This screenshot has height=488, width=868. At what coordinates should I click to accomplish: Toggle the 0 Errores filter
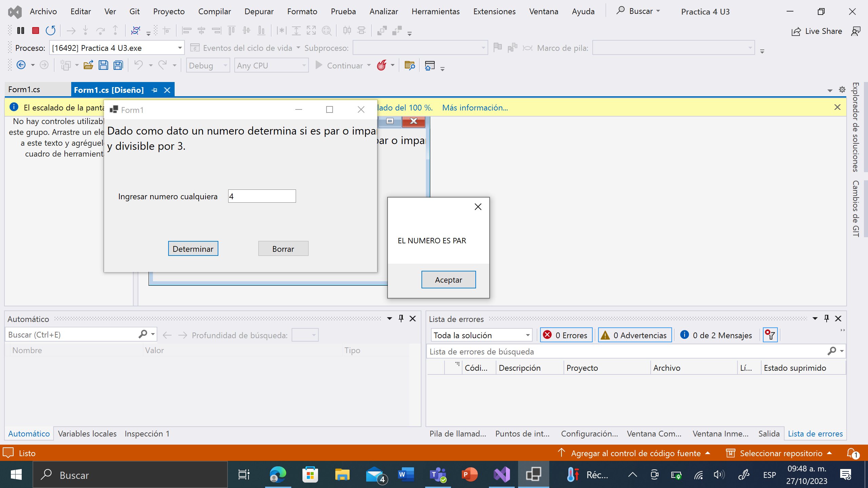pos(566,335)
